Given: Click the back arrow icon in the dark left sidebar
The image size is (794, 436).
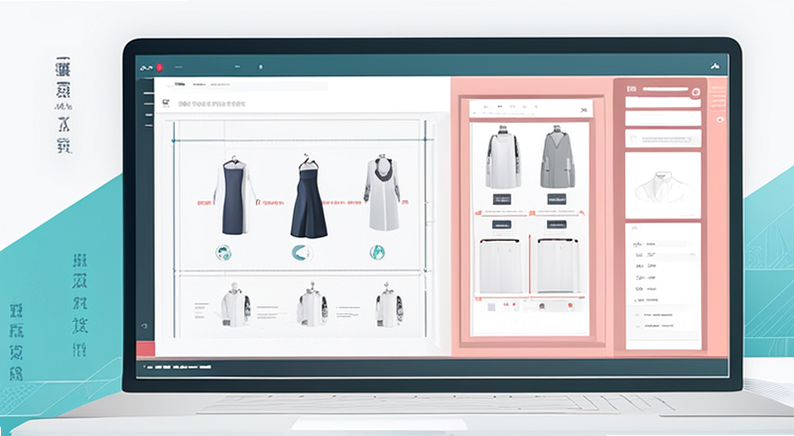Looking at the screenshot, I should click(144, 326).
